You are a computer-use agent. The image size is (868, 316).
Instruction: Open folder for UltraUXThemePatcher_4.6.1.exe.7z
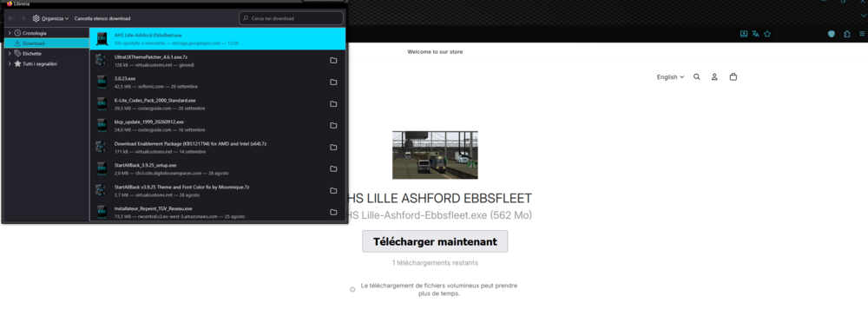[x=333, y=60]
